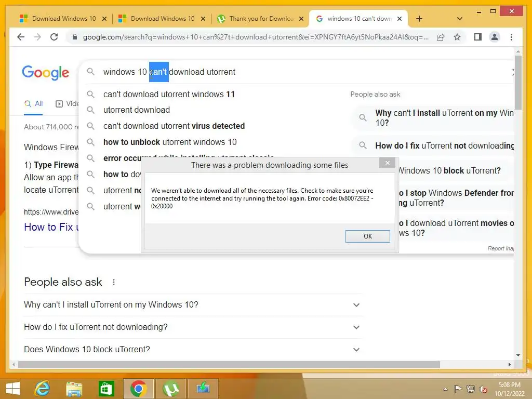The height and width of the screenshot is (399, 532).
Task: Click the muted volume tray icon
Action: 483,389
